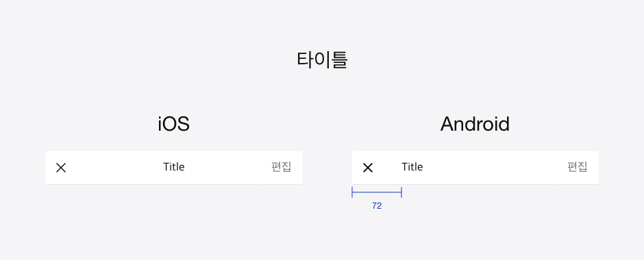The height and width of the screenshot is (260, 644).
Task: Select the Android section heading
Action: [x=475, y=124]
